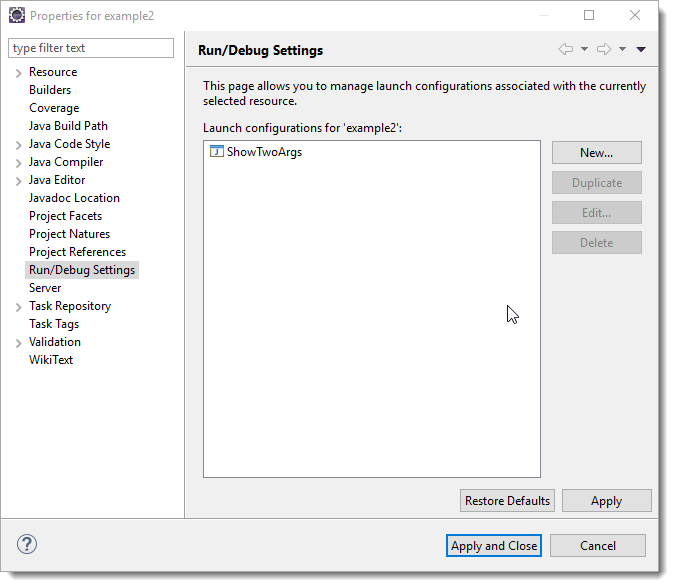Click Apply and Close button
674x587 pixels.
coord(494,546)
